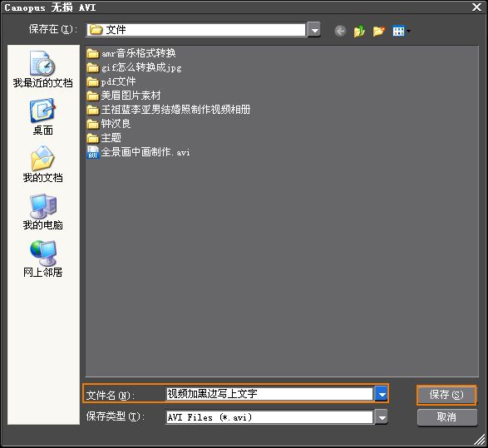Jump to 桌面 location
This screenshot has height=448, width=488.
coord(43,117)
